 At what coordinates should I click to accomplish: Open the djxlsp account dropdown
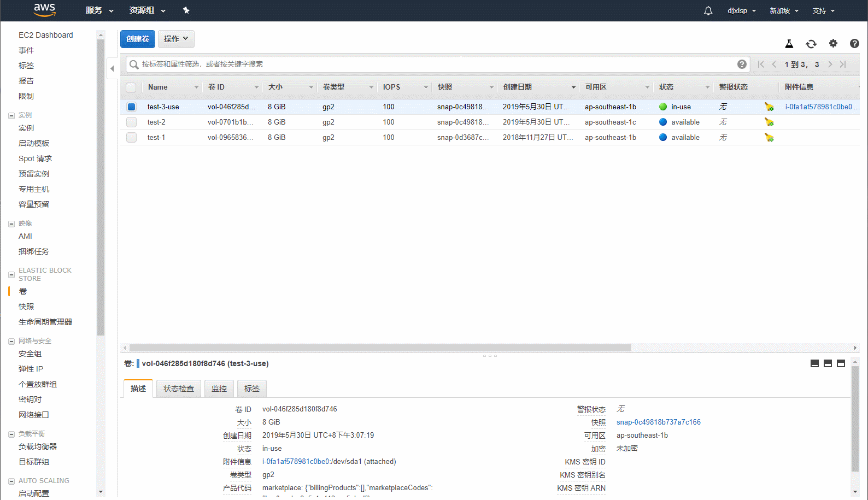[742, 10]
